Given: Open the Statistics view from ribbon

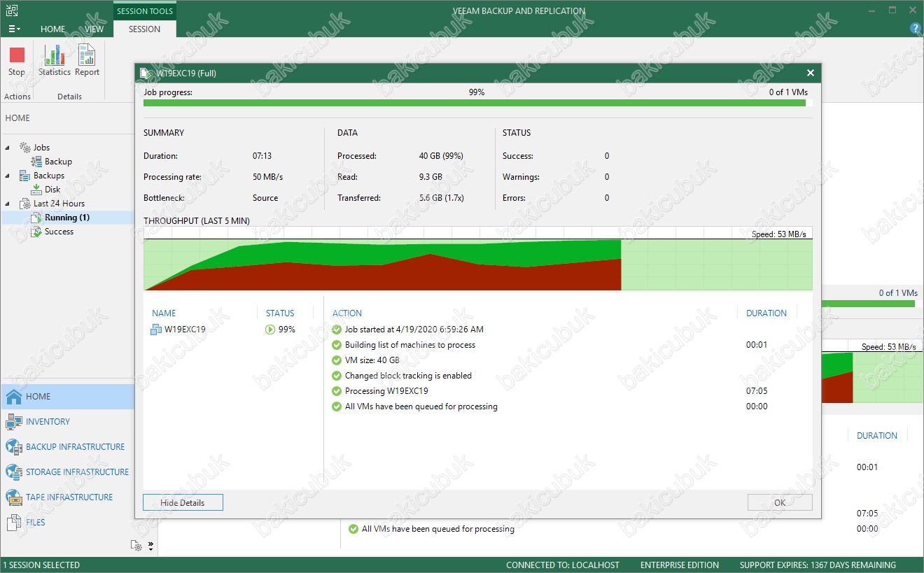Looking at the screenshot, I should [55, 61].
